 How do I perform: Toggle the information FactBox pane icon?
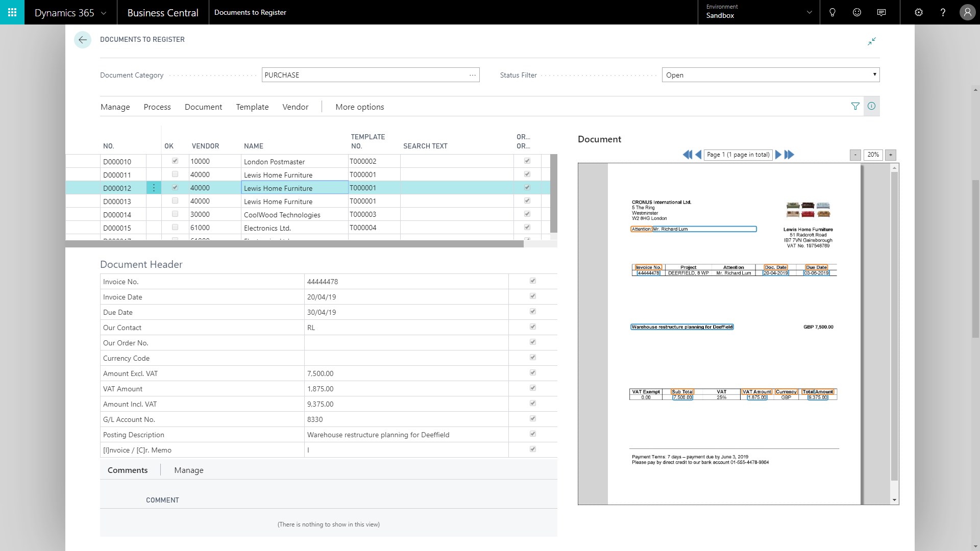tap(872, 106)
